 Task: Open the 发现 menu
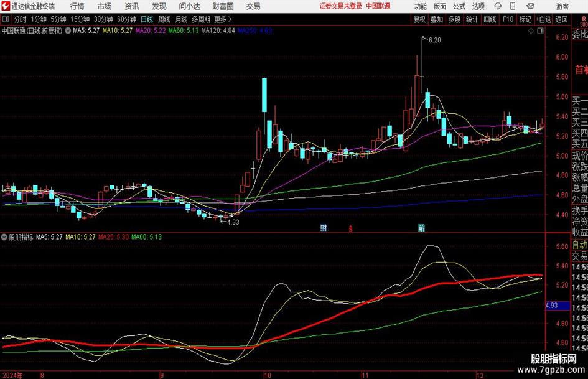pyautogui.click(x=159, y=6)
